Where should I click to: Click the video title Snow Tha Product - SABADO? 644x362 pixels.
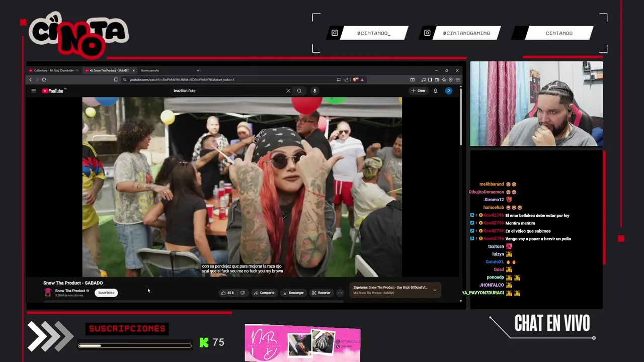pos(73,283)
